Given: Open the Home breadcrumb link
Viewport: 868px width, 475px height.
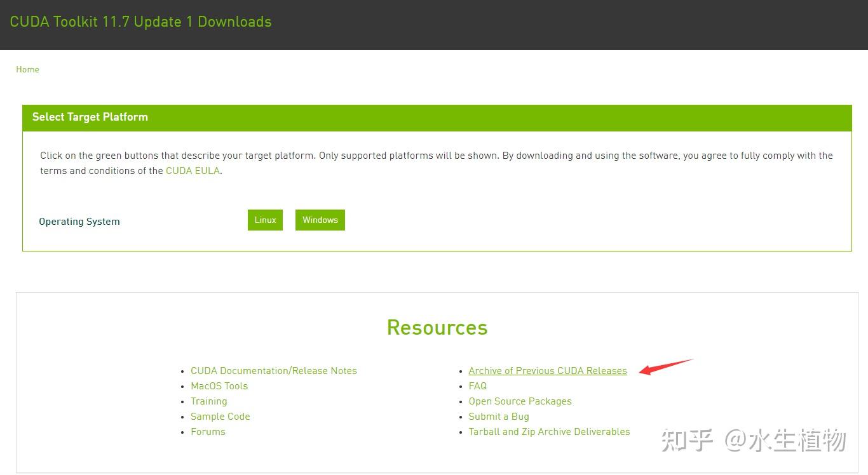Looking at the screenshot, I should (x=27, y=69).
